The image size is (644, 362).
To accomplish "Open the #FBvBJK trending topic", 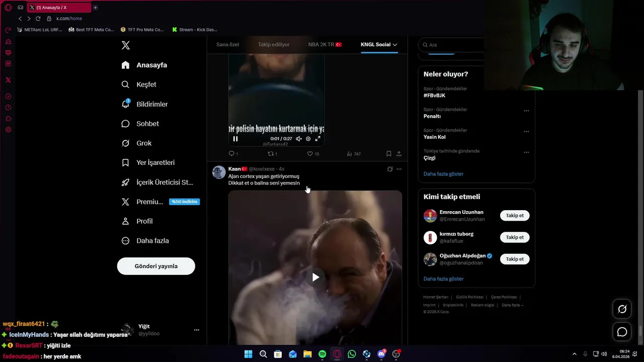I will tap(434, 96).
